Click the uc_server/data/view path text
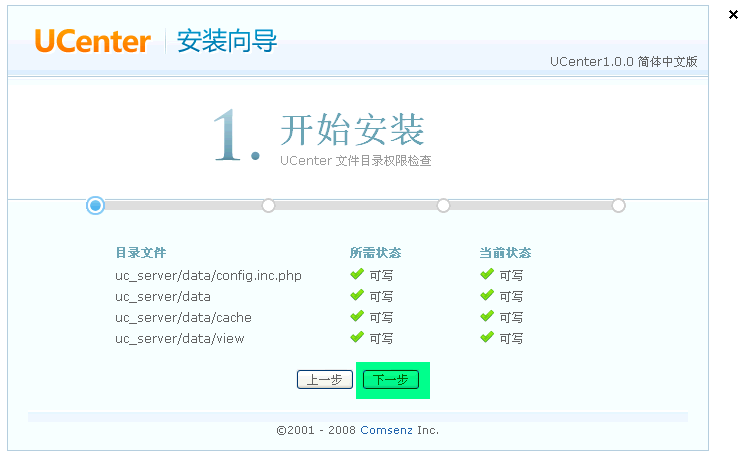Image resolution: width=743 pixels, height=456 pixels. coord(180,338)
